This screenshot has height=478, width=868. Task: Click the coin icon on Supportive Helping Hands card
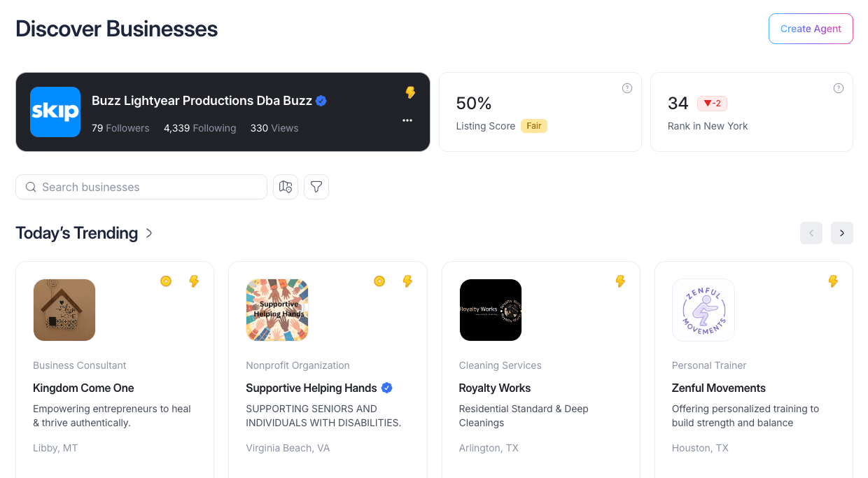[x=379, y=281]
